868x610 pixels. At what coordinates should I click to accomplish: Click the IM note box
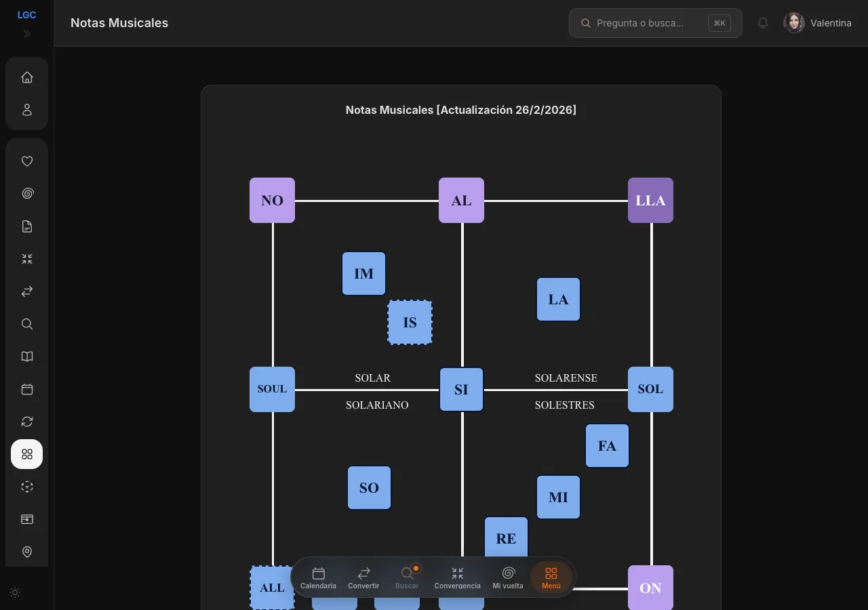[364, 274]
